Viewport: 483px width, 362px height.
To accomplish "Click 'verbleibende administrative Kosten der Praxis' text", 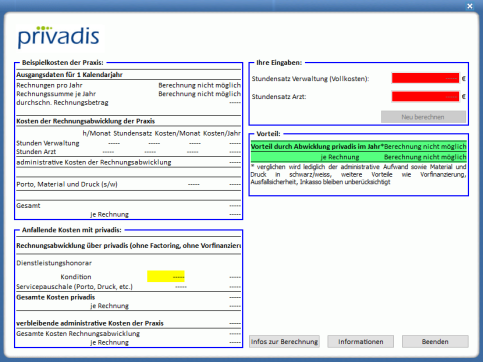I will (x=90, y=323).
